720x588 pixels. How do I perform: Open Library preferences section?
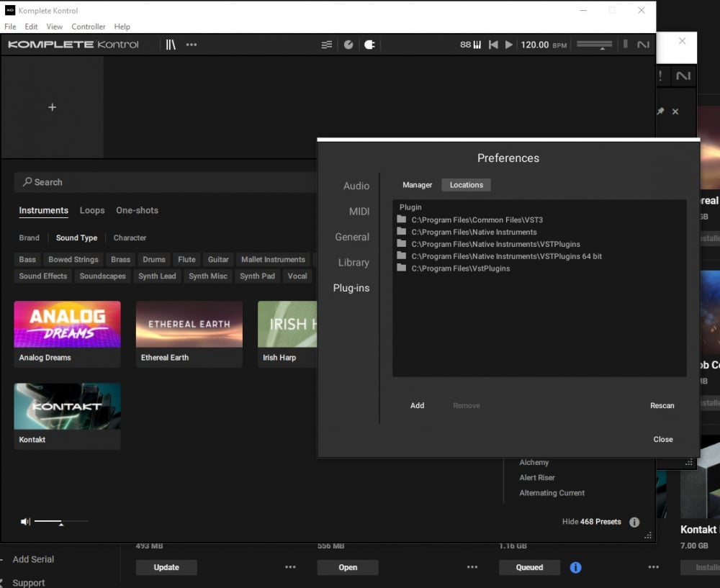(x=354, y=263)
